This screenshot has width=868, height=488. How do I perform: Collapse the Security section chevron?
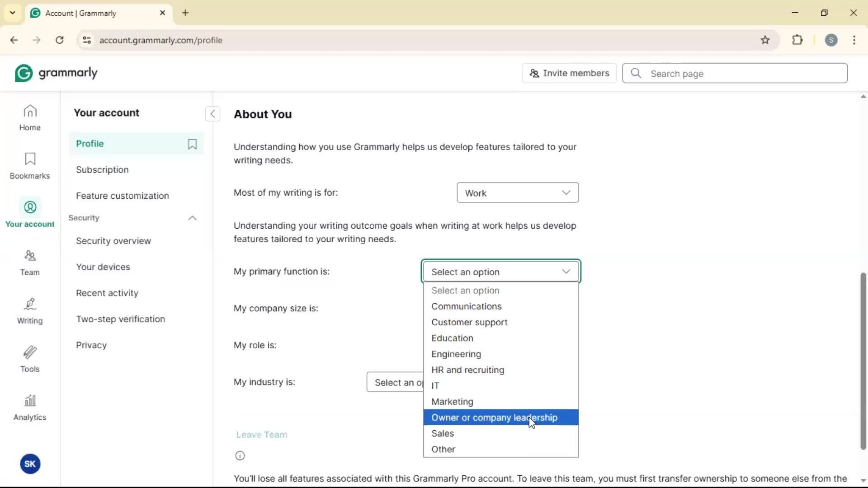click(192, 218)
